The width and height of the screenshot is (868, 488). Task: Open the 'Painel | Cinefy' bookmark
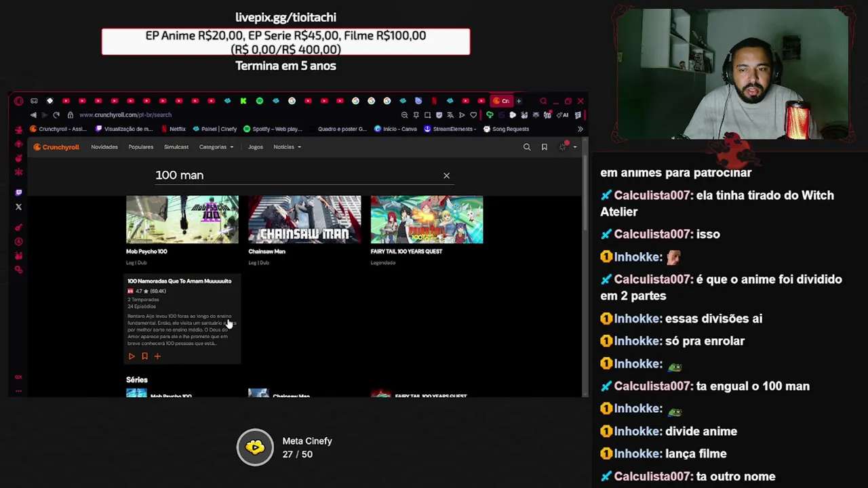point(214,129)
